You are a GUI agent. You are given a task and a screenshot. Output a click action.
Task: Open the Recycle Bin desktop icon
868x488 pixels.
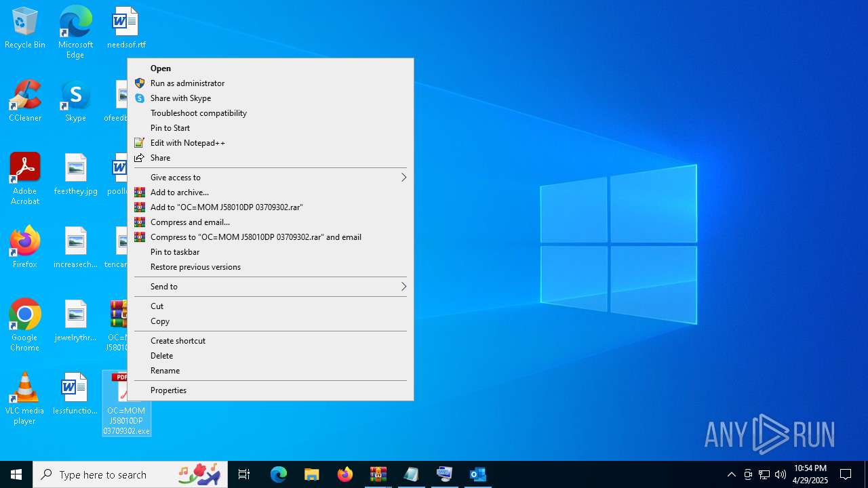tap(25, 28)
